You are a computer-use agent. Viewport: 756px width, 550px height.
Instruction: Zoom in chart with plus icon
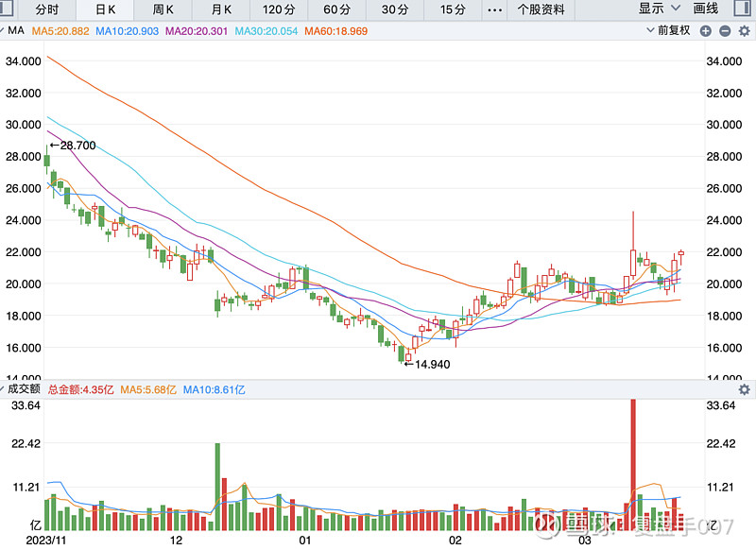[x=705, y=31]
